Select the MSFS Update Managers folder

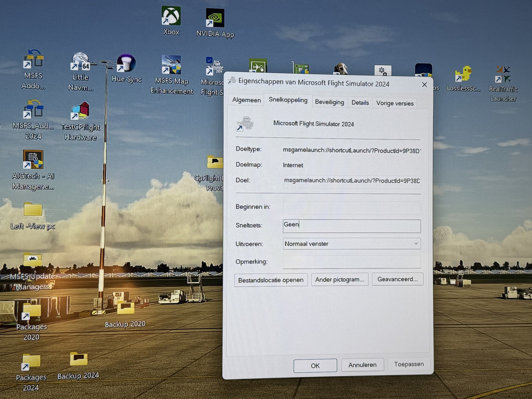32,272
